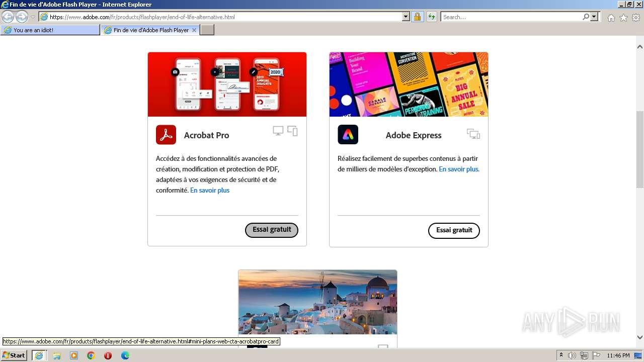This screenshot has width=644, height=362.
Task: Click the Refresh page icon
Action: [431, 17]
